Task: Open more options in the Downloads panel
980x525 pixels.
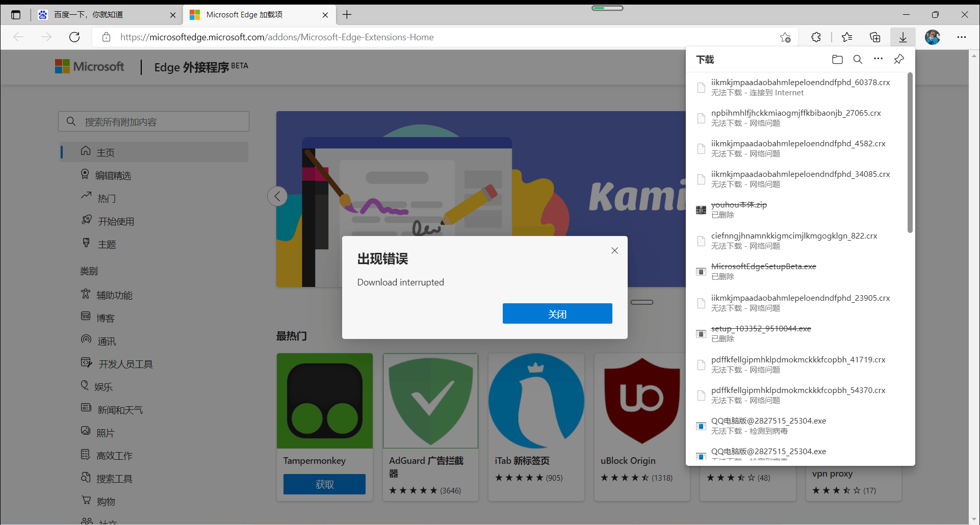Action: coord(878,59)
